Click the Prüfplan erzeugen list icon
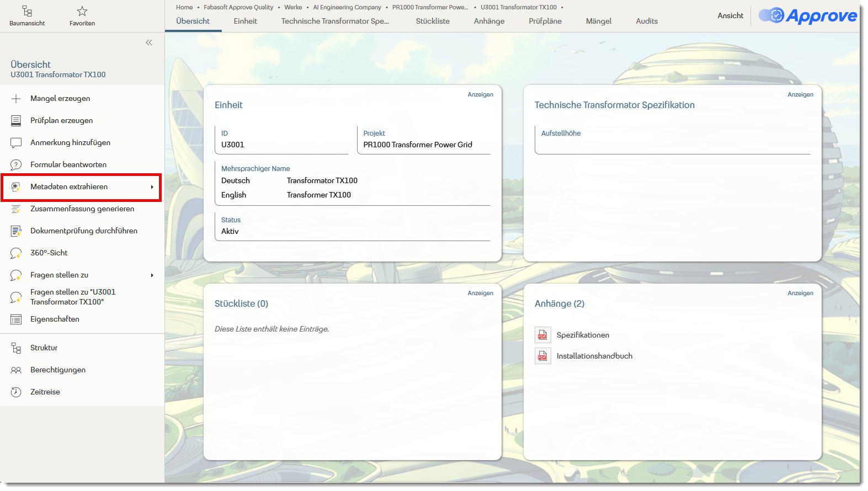 16,121
